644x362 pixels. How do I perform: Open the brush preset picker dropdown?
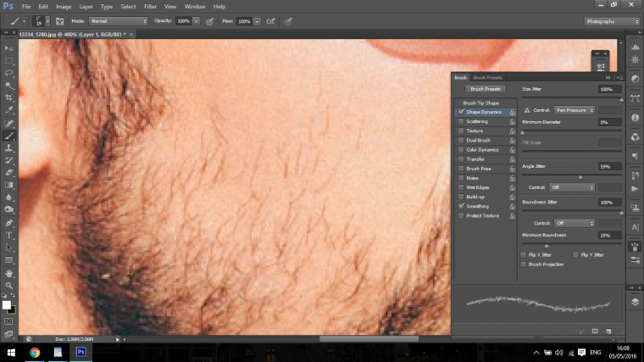(x=47, y=21)
